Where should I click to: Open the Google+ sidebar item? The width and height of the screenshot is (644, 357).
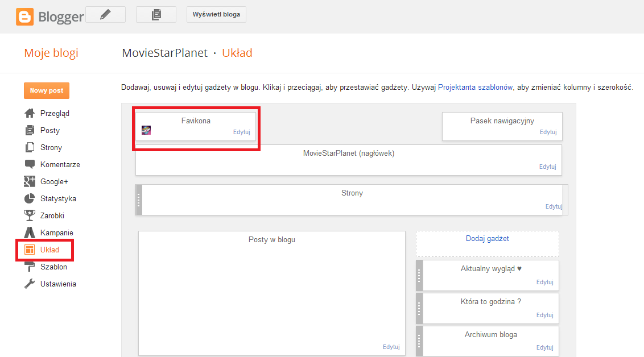tap(54, 181)
